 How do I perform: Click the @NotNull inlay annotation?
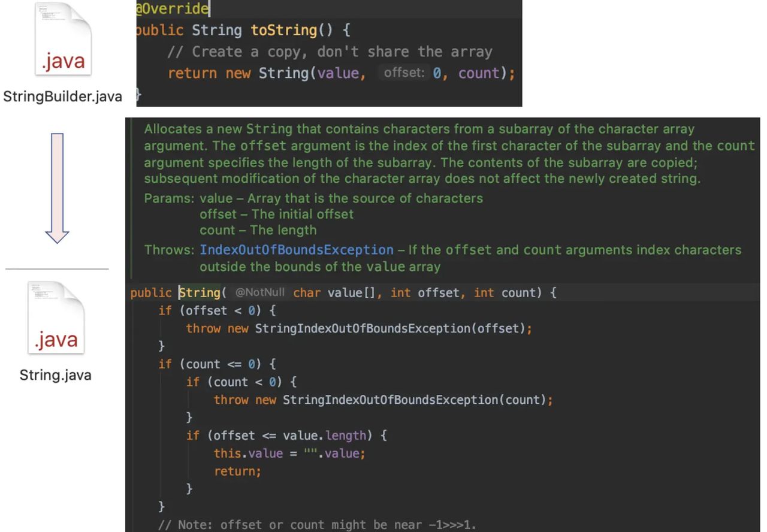point(259,292)
